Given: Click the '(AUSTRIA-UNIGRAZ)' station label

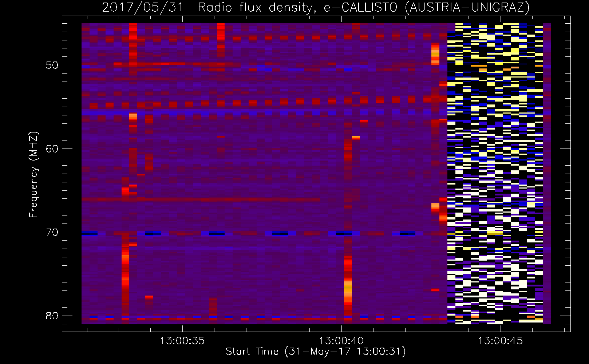Looking at the screenshot, I should [467, 8].
